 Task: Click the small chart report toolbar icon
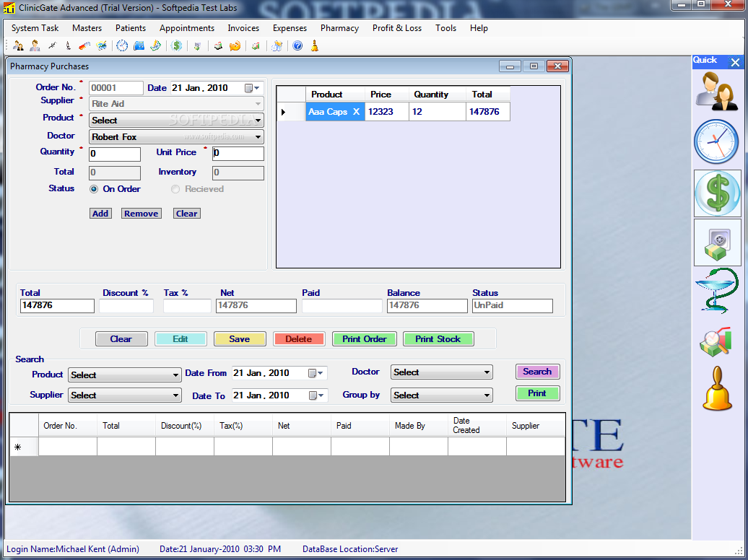[256, 45]
